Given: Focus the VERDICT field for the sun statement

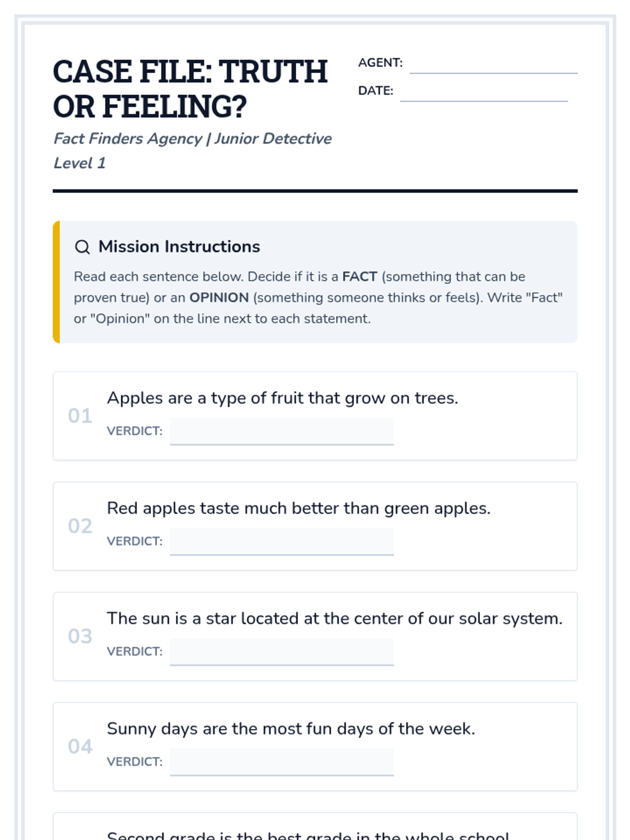Looking at the screenshot, I should [281, 652].
